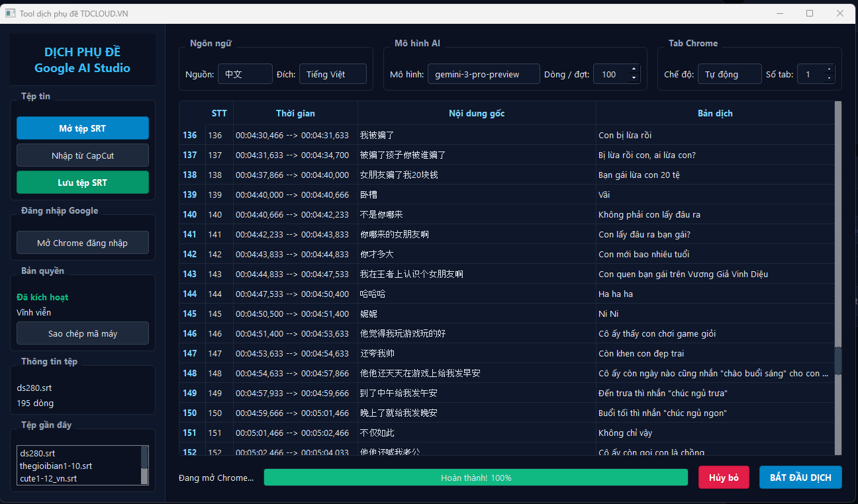Screen dimensions: 858x504
Task: Decrease Số tab using the down arrow
Action: (x=829, y=79)
